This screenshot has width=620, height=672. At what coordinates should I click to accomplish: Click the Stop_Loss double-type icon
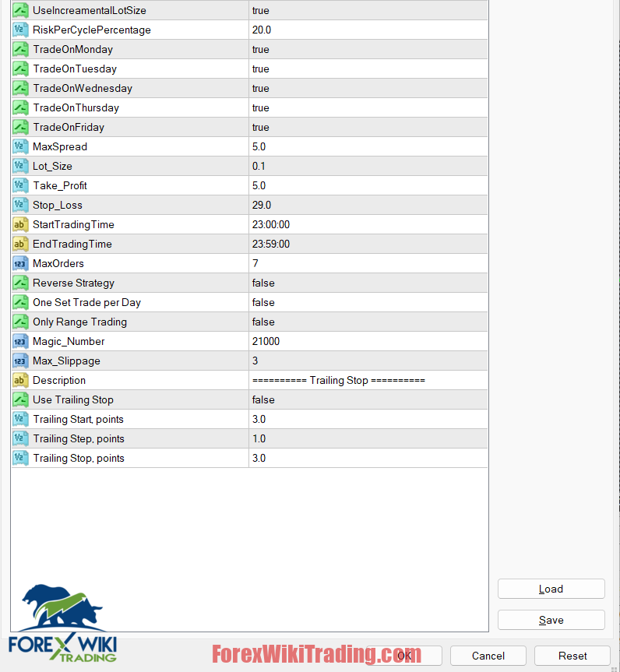click(x=20, y=205)
